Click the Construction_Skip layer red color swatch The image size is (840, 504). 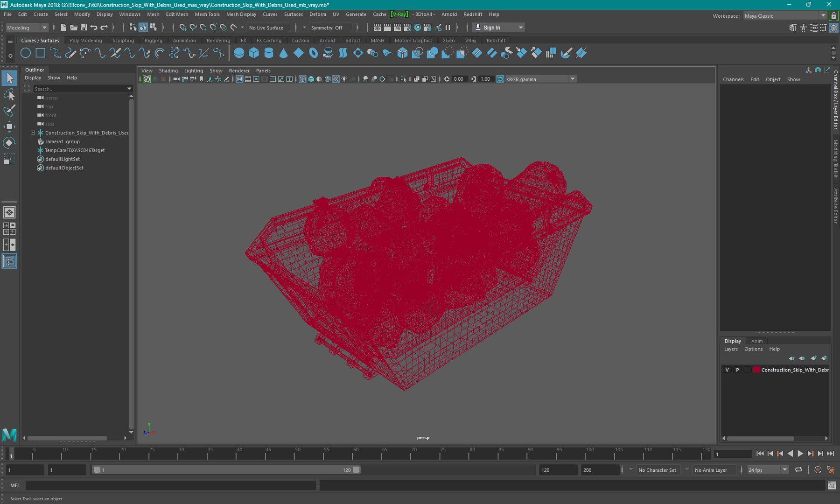click(756, 370)
